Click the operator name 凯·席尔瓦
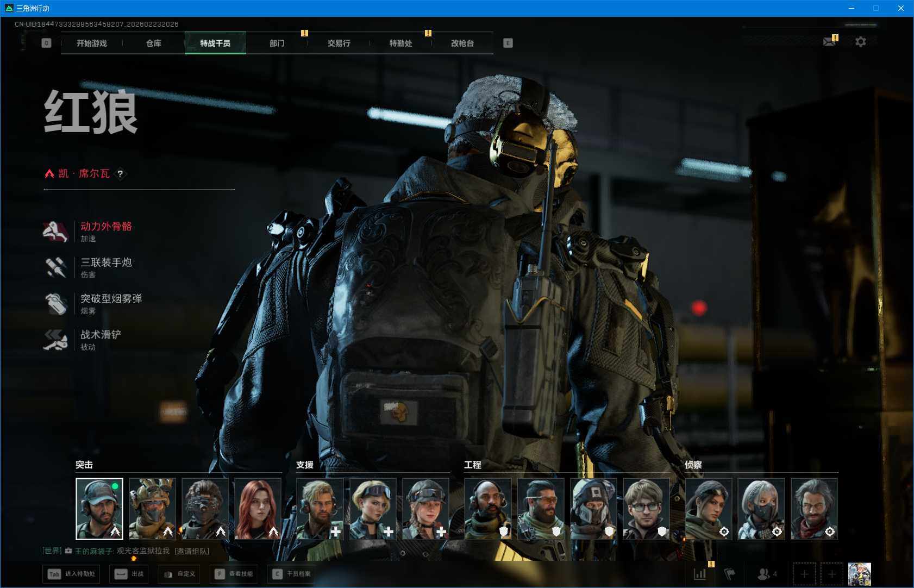The width and height of the screenshot is (914, 588). click(x=84, y=174)
